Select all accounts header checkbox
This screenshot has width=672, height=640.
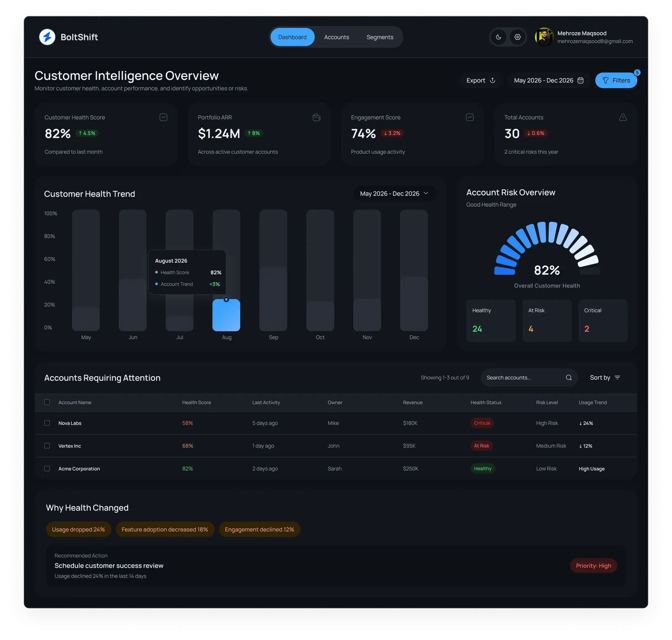click(x=47, y=402)
